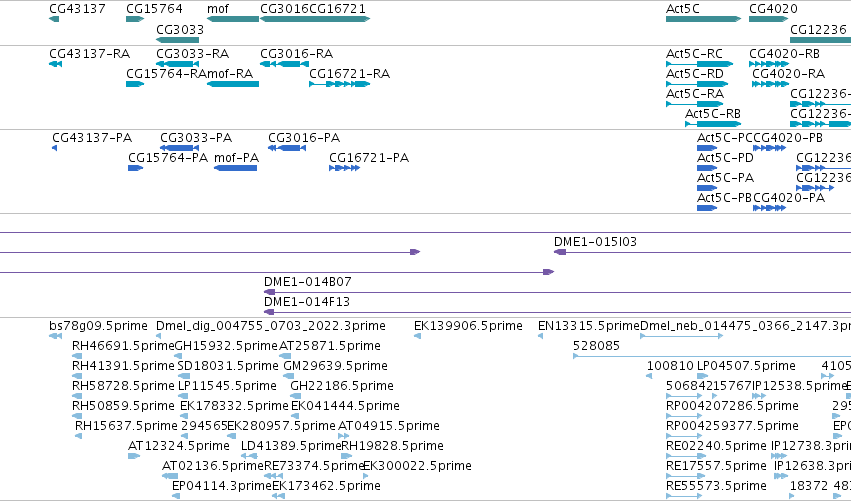Open the GM29639.5prime EST label
The image size is (851, 501).
pyautogui.click(x=335, y=366)
